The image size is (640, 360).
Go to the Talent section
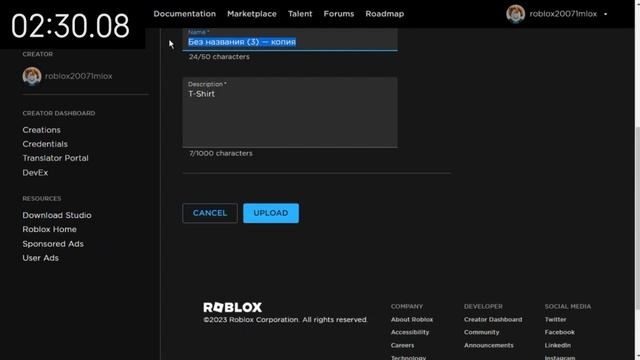[300, 14]
